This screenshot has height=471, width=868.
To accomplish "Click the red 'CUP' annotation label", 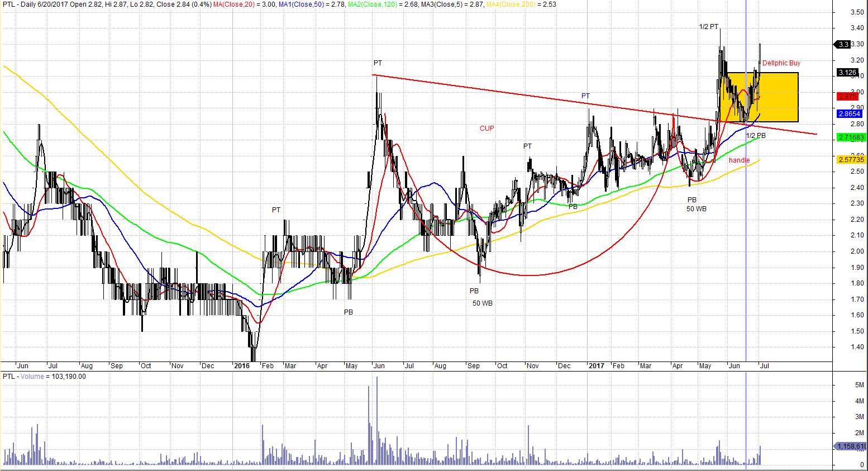I will (x=487, y=129).
